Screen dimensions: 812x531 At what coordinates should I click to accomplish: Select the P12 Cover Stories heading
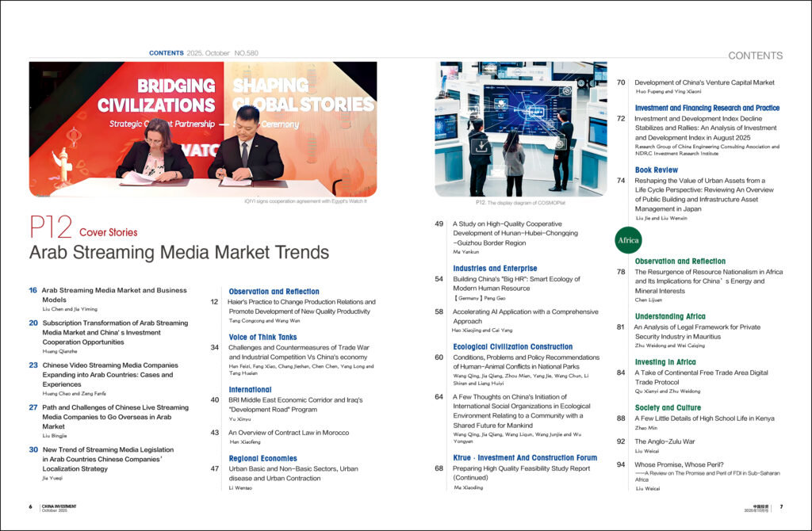pos(83,231)
